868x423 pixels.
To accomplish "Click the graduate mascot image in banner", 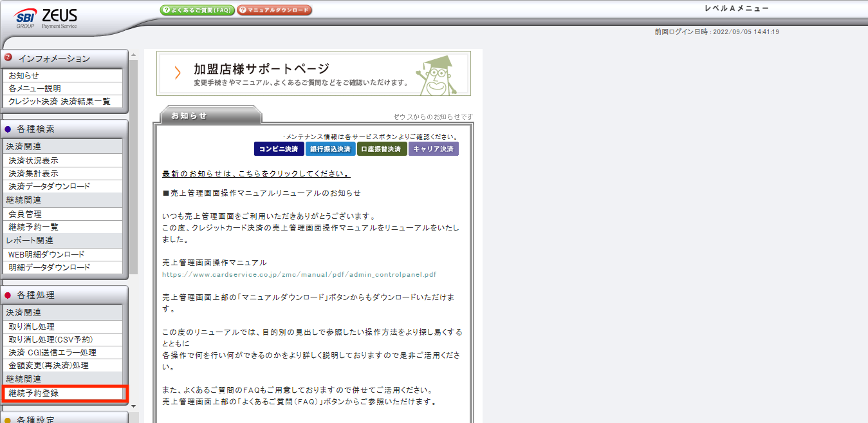I will pos(438,74).
